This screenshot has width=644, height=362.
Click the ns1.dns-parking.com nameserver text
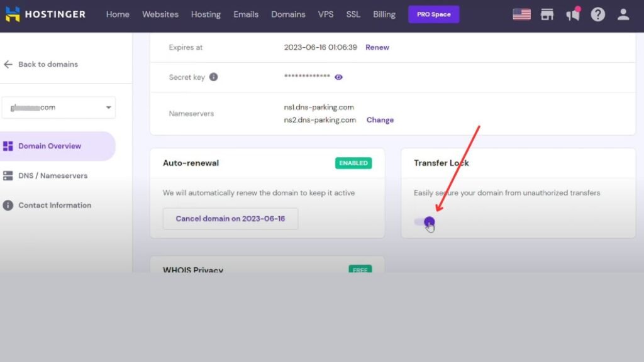coord(319,107)
